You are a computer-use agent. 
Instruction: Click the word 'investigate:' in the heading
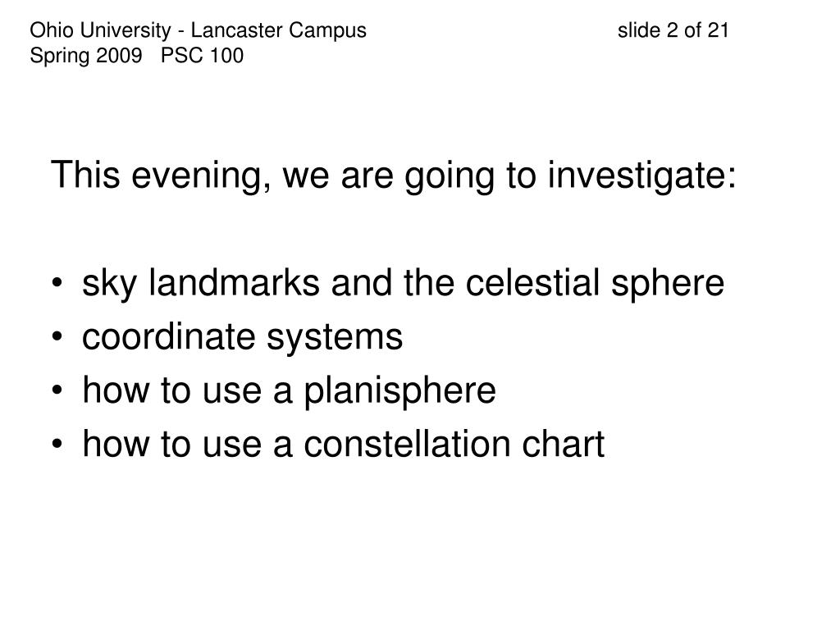pyautogui.click(x=641, y=176)
